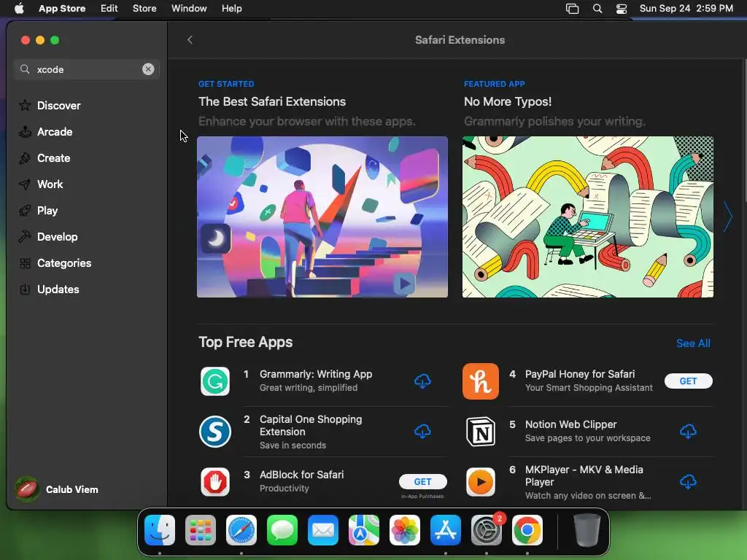Open the App Store menu
Viewport: 747px width, 560px height.
(x=62, y=9)
